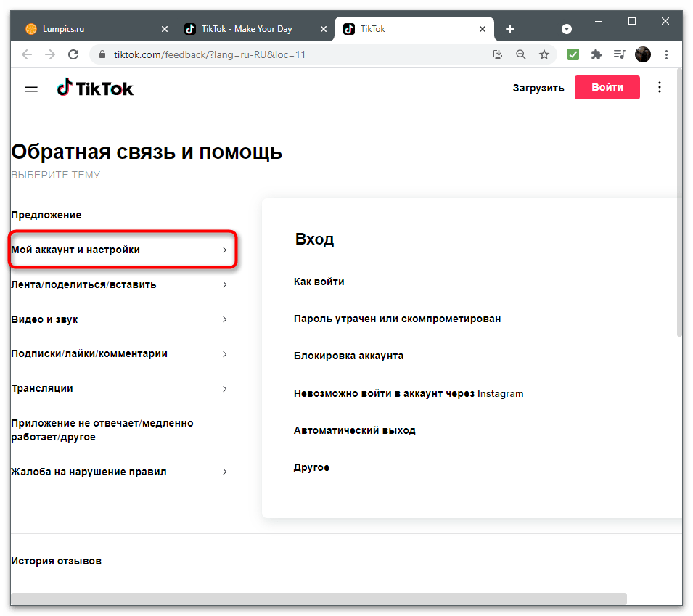Go back in browser history

(27, 54)
